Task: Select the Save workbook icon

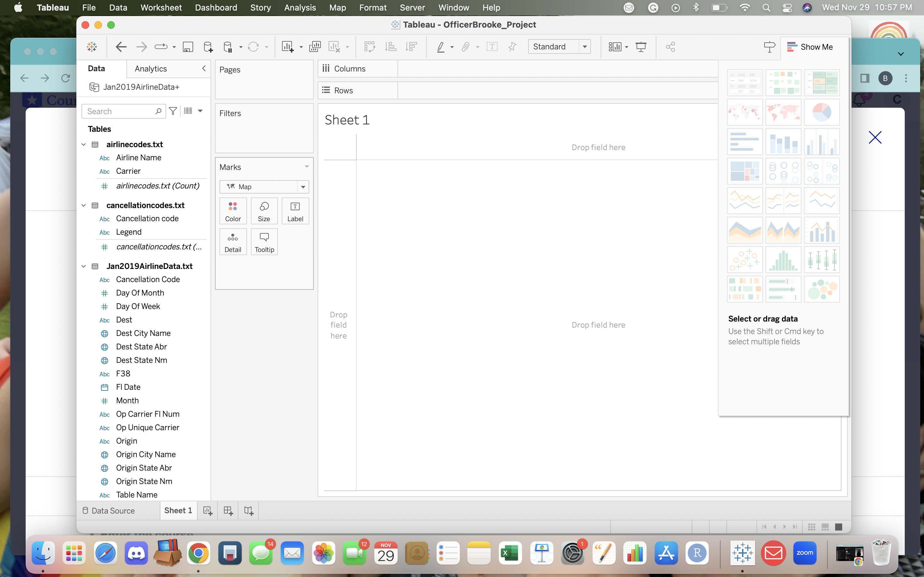Action: pyautogui.click(x=187, y=46)
